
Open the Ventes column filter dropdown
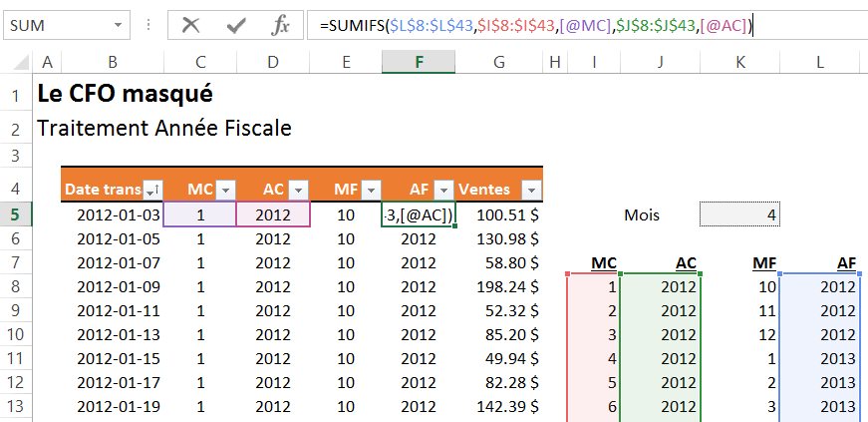pos(531,190)
